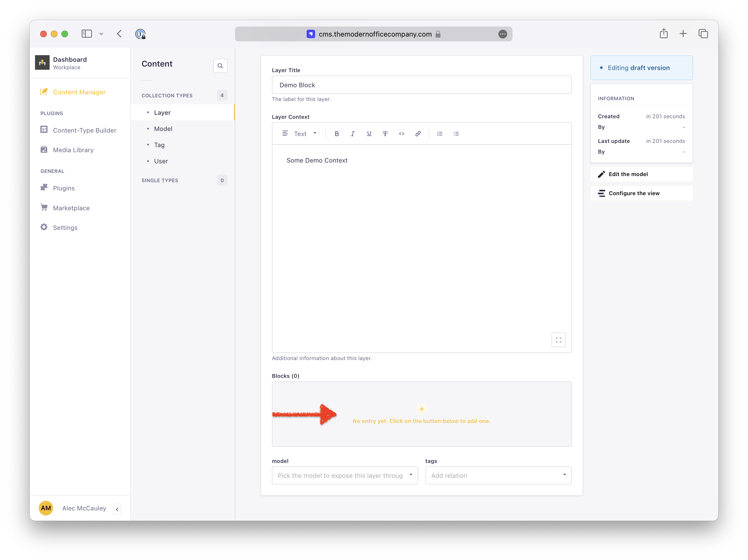Insert a link using link icon
Viewport: 748px width, 560px height.
pyautogui.click(x=418, y=133)
